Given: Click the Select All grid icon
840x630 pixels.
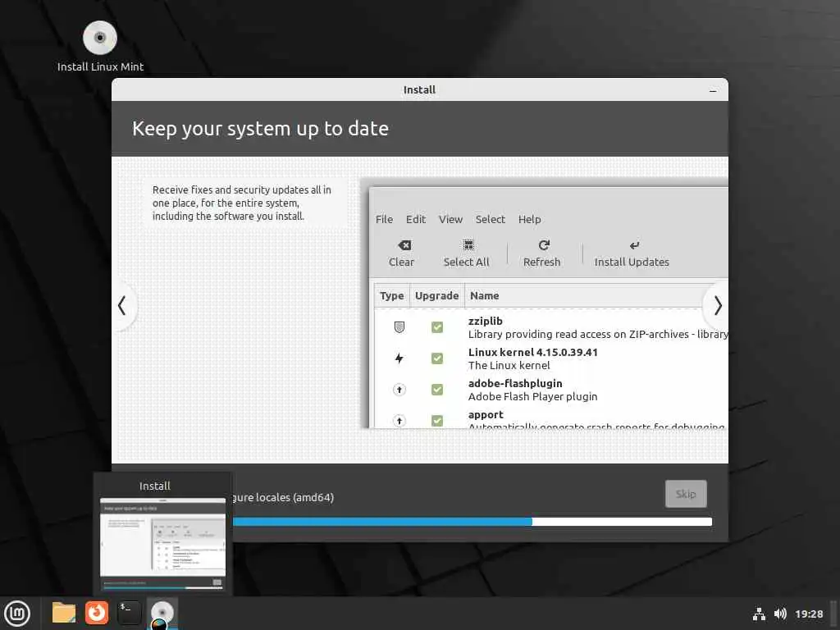Looking at the screenshot, I should coord(468,245).
